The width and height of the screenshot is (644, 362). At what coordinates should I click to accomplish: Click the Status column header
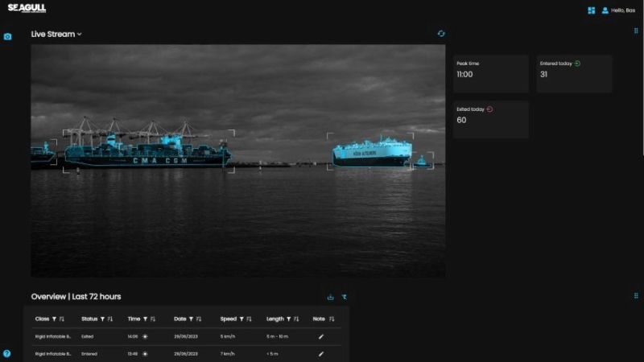click(x=89, y=319)
